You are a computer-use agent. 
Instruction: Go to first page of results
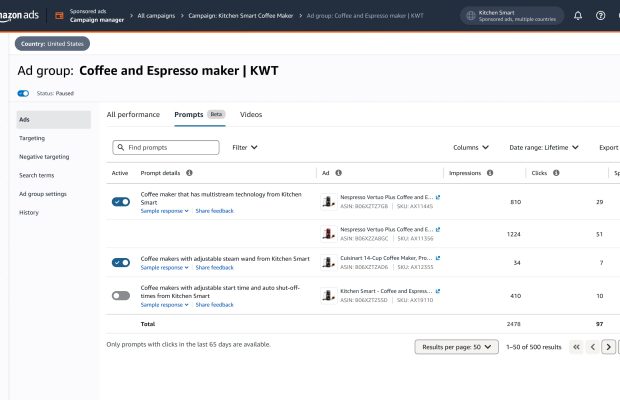click(x=576, y=347)
